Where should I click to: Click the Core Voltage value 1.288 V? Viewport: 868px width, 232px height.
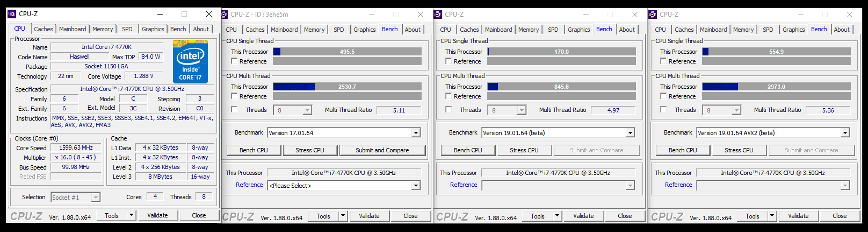[x=143, y=76]
